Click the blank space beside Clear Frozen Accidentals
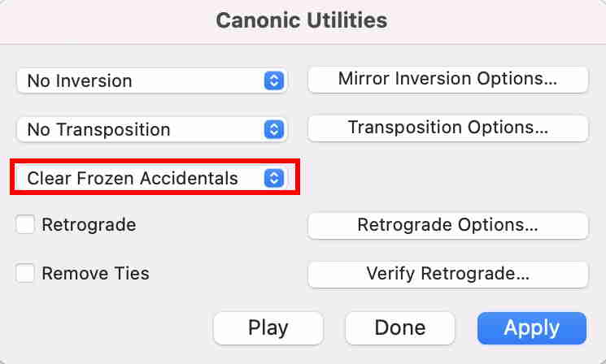Image resolution: width=606 pixels, height=364 pixels. pyautogui.click(x=447, y=178)
